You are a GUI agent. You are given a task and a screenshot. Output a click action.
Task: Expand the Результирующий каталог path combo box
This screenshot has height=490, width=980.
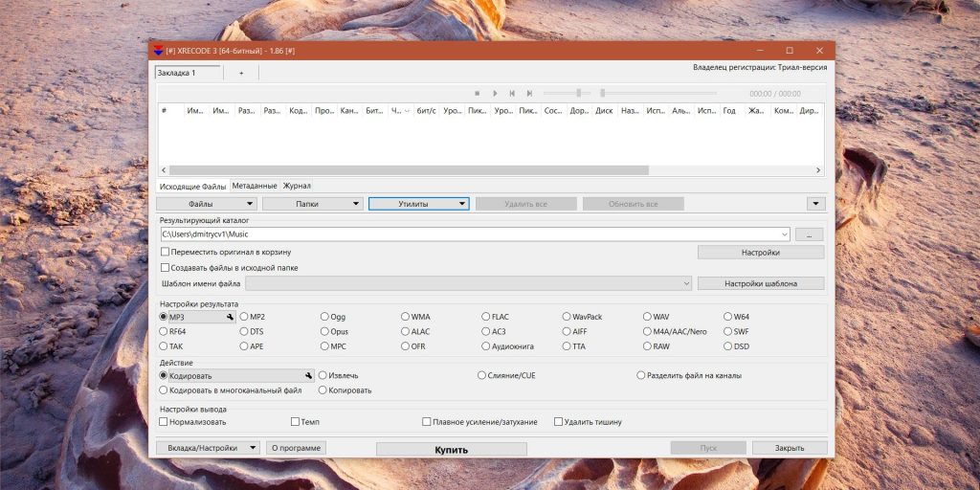tap(785, 234)
